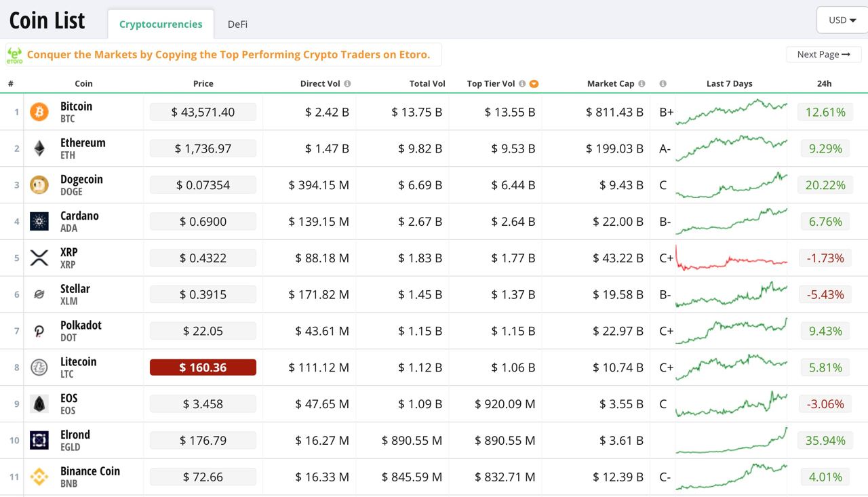The image size is (868, 497).
Task: Click Bitcoin 24h change 12.61%
Action: pos(825,112)
